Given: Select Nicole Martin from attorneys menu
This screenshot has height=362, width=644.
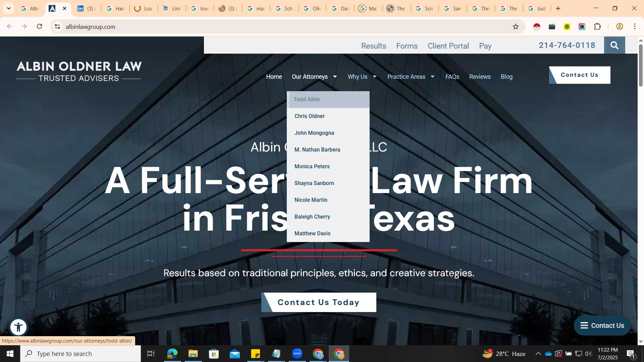Looking at the screenshot, I should (328, 200).
